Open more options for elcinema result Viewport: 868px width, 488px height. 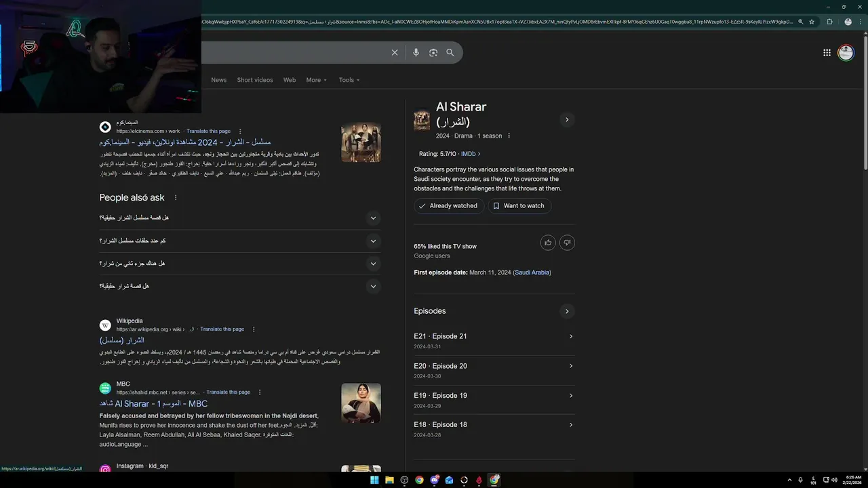point(240,131)
